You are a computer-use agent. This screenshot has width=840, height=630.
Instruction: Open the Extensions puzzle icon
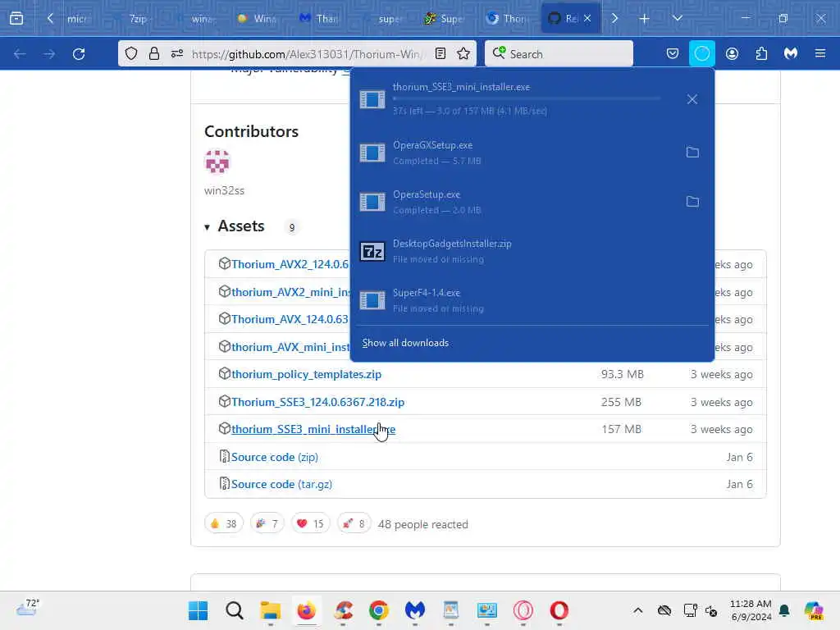click(761, 53)
